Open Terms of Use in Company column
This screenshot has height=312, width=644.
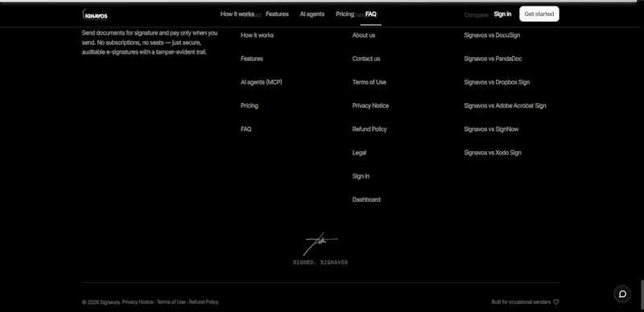[369, 82]
